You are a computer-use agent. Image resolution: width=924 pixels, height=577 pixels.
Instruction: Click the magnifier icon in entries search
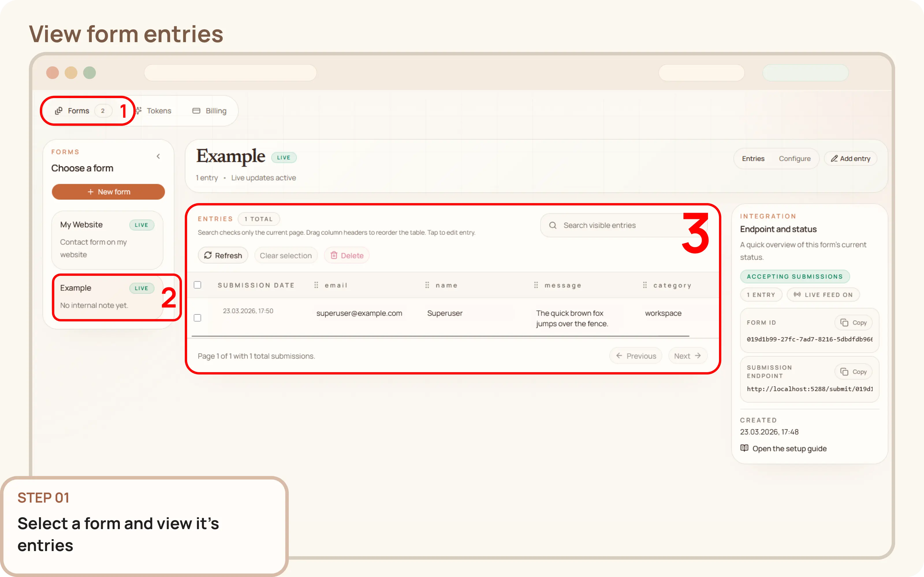(553, 225)
